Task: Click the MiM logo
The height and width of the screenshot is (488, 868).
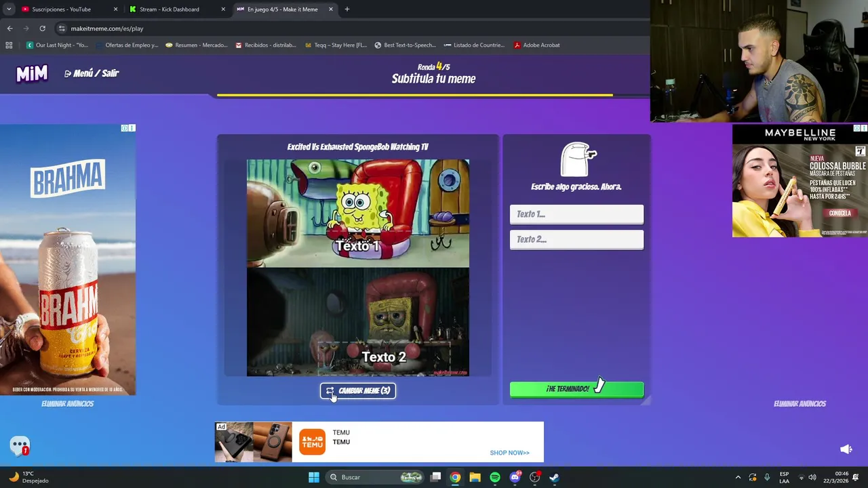Action: pos(32,73)
